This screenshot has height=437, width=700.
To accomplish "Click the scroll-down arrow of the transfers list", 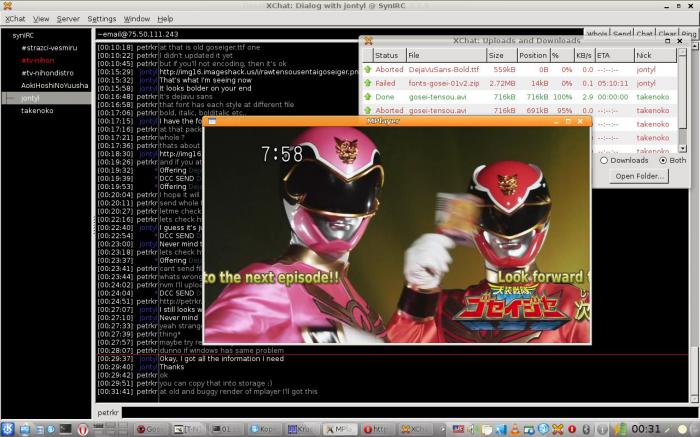I will (682, 148).
